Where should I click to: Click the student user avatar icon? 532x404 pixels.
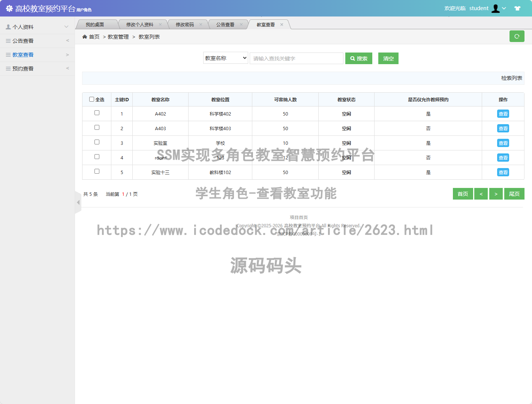point(496,8)
